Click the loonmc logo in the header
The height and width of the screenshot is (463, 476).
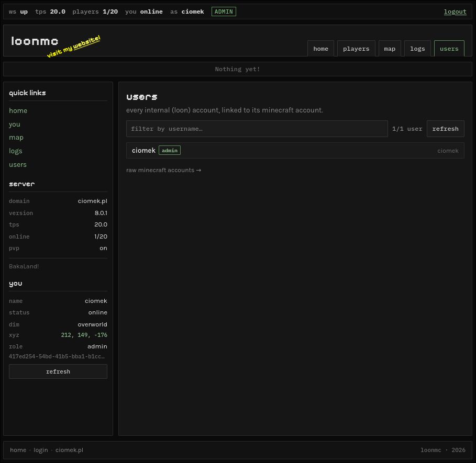click(35, 41)
